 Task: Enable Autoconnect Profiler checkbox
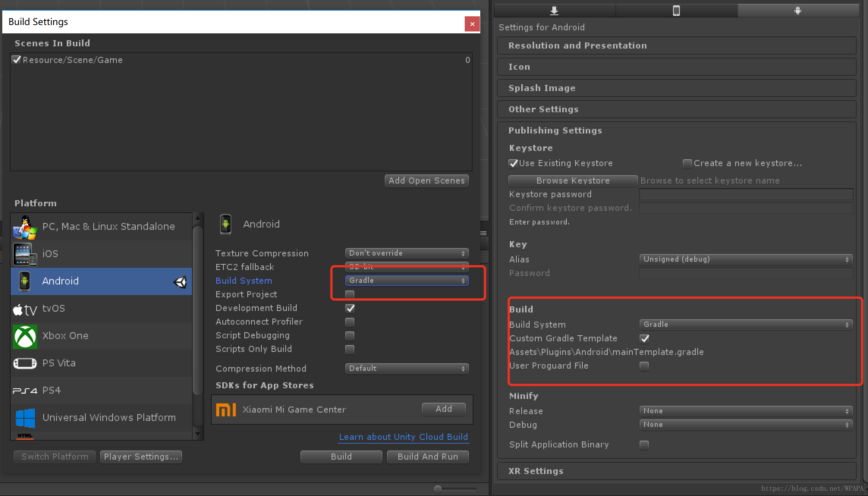pos(350,322)
